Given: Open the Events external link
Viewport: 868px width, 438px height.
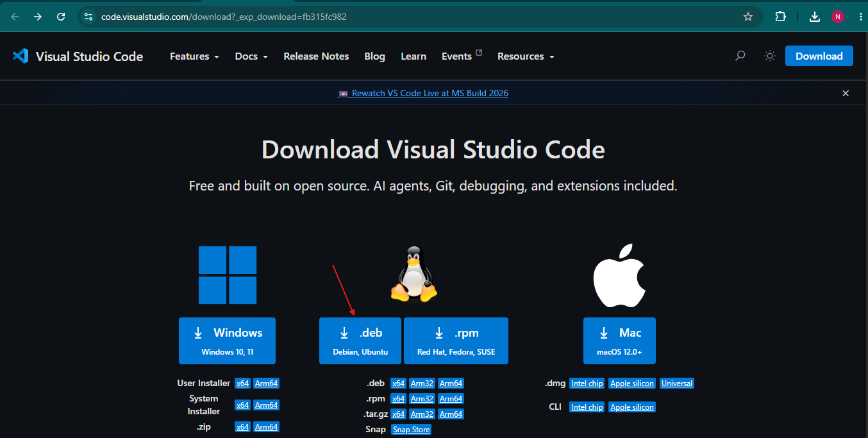Looking at the screenshot, I should pos(462,56).
